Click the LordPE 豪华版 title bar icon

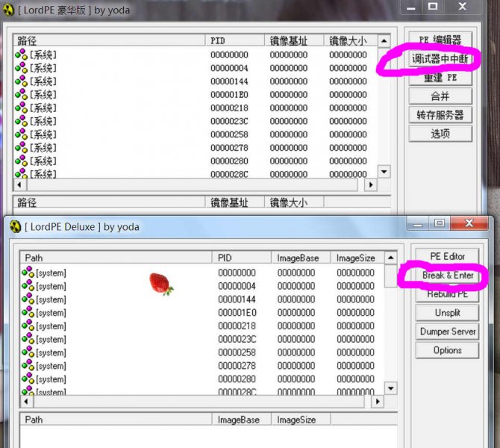tap(9, 10)
